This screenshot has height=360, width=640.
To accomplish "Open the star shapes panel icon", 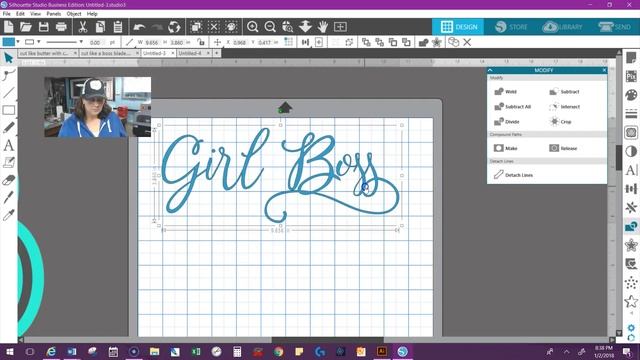I will pos(631,302).
